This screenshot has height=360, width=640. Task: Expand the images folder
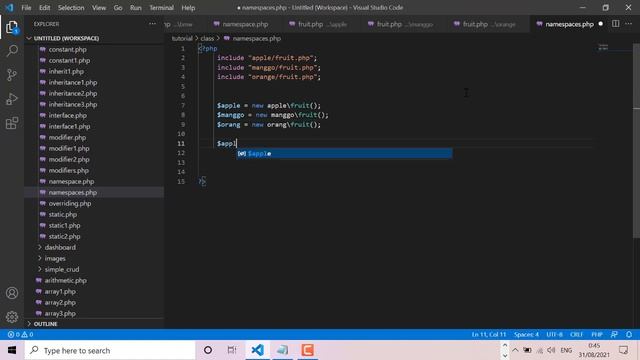pos(55,258)
